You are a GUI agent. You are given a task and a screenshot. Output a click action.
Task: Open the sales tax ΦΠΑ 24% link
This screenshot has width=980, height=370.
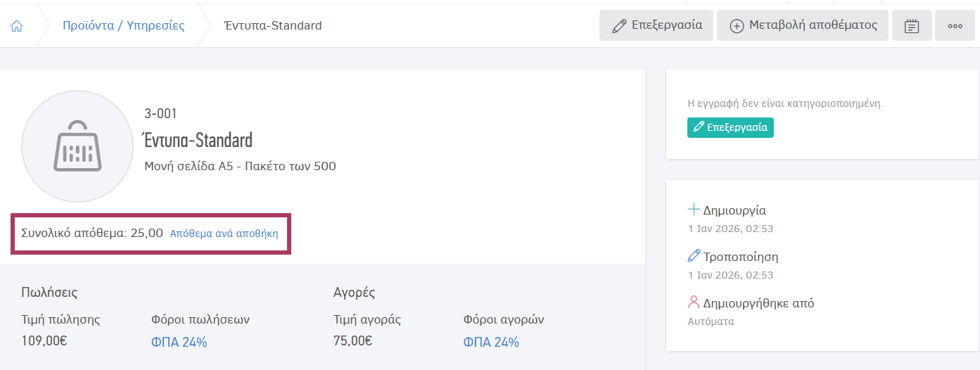179,343
